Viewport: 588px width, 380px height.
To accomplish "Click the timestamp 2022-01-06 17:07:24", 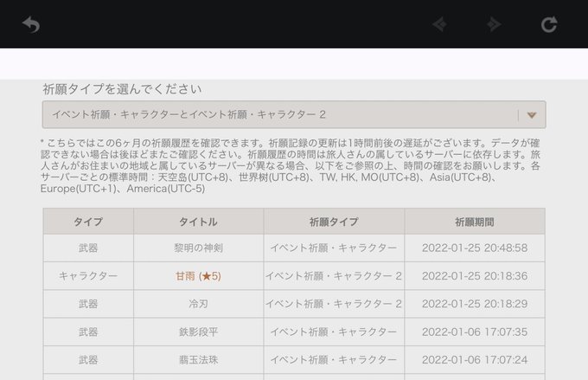I will click(x=475, y=360).
